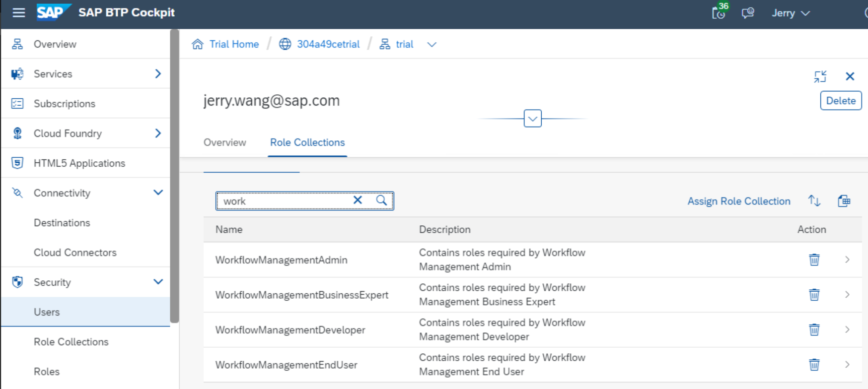
Task: Open the feedback chat icon
Action: point(748,13)
